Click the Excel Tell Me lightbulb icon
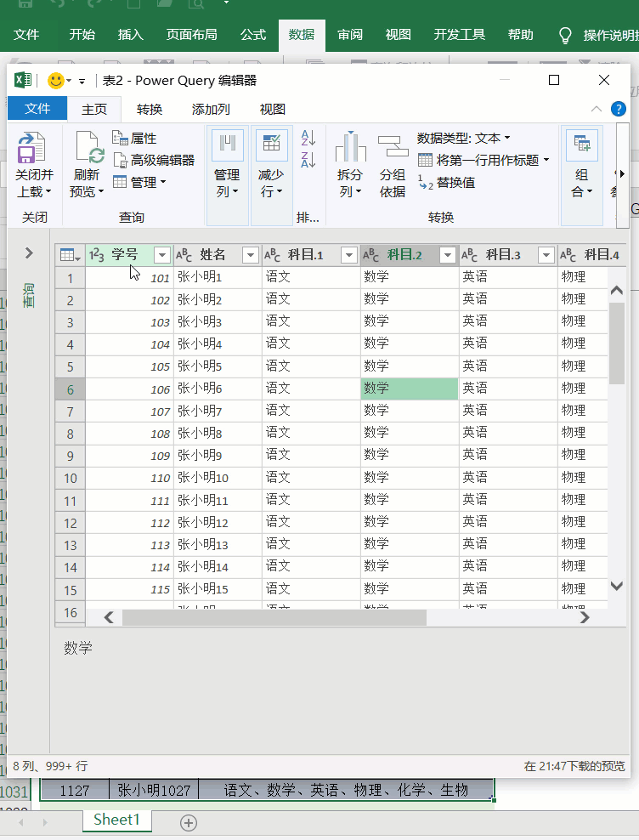Image resolution: width=639 pixels, height=840 pixels. click(564, 36)
